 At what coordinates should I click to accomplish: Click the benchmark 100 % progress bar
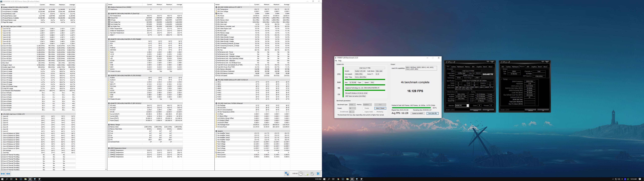pyautogui.click(x=412, y=108)
